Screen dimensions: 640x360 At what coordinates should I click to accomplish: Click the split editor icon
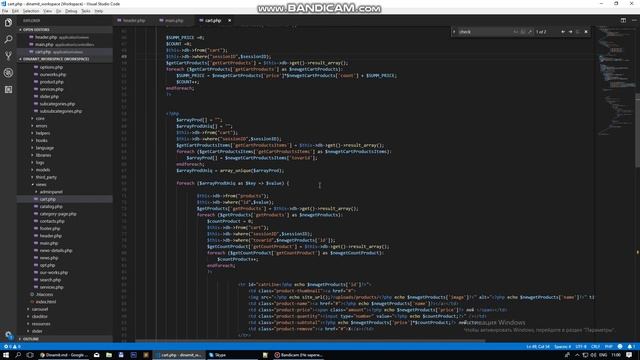pyautogui.click(x=623, y=20)
